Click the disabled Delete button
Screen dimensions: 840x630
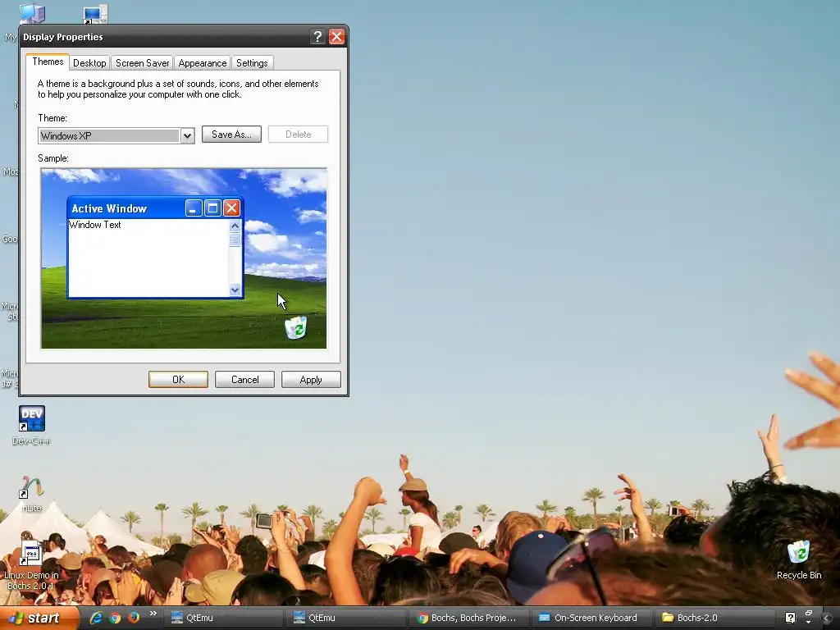point(298,135)
